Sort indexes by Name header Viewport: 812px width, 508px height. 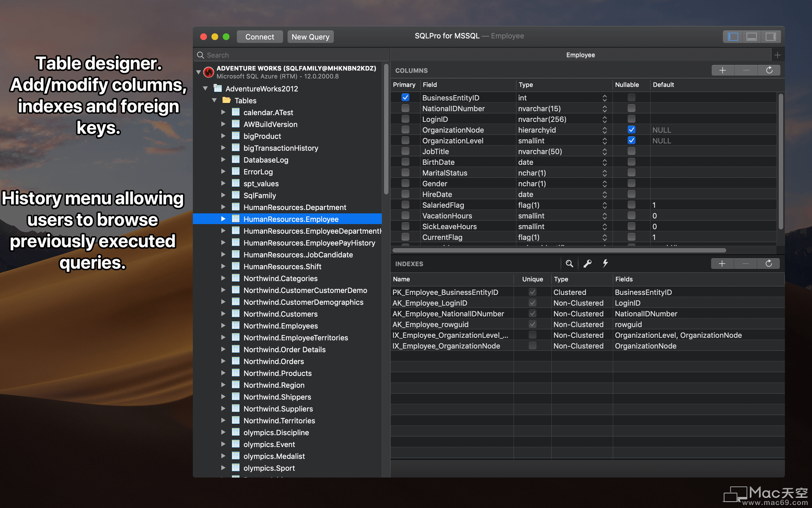[x=452, y=279]
